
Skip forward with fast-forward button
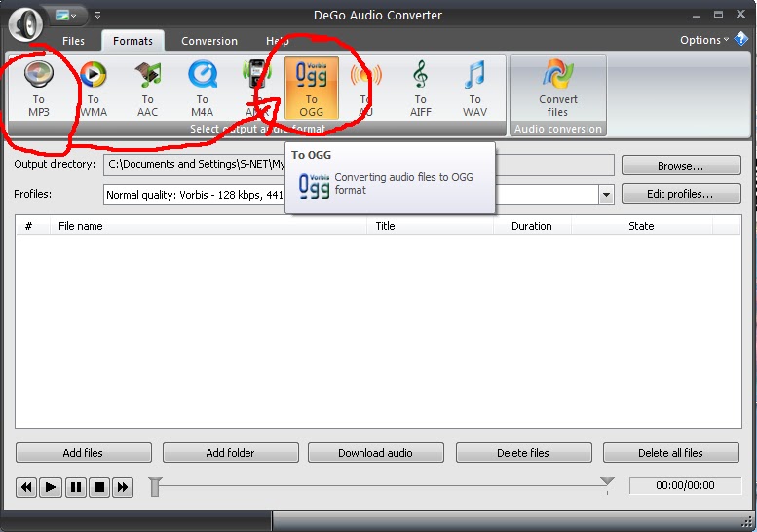(123, 487)
